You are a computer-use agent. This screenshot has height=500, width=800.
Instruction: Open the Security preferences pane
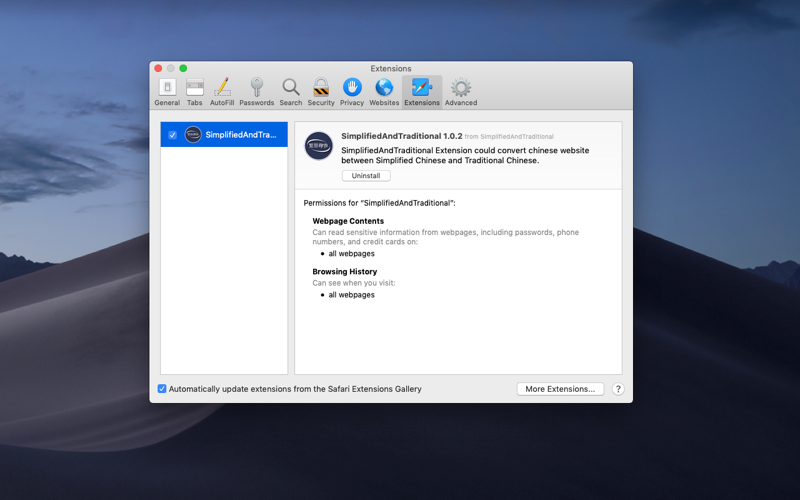(x=321, y=92)
